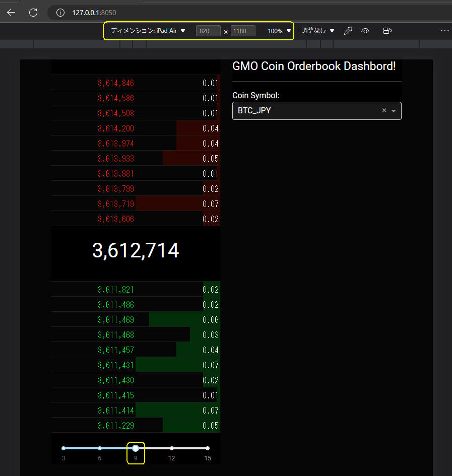This screenshot has height=476, width=452.
Task: Click bid price 3,611,821
Action: 116,290
